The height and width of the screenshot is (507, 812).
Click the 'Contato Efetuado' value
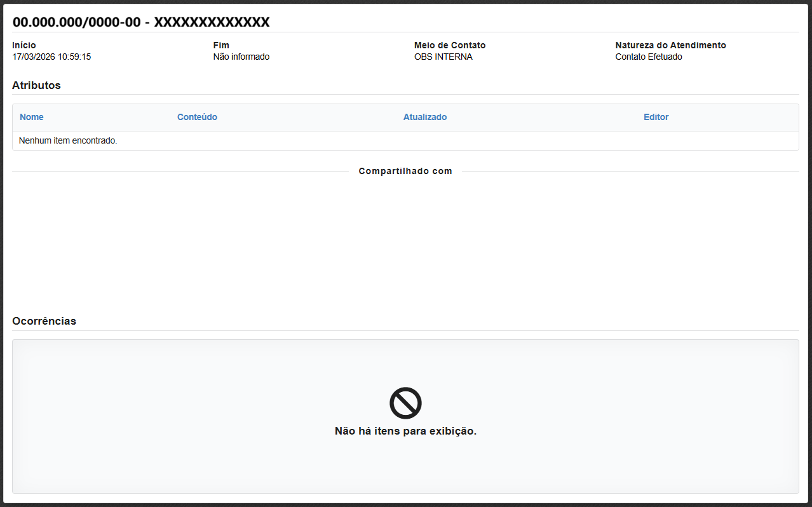click(649, 57)
